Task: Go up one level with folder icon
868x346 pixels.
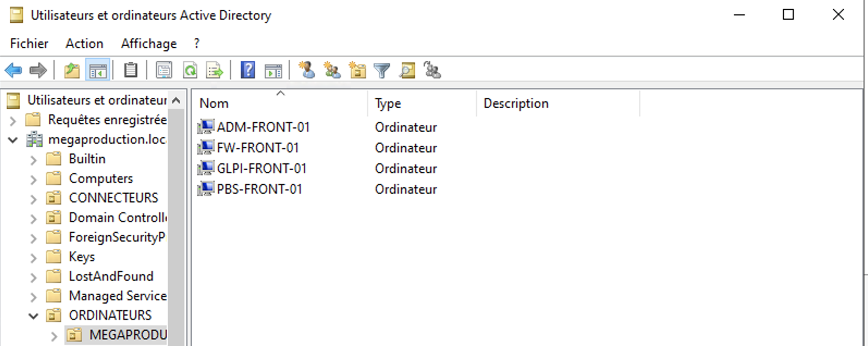Action: (72, 70)
